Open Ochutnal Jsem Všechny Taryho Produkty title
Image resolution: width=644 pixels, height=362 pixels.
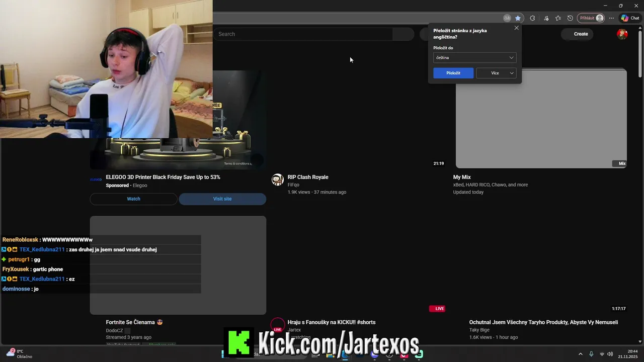[x=543, y=322]
